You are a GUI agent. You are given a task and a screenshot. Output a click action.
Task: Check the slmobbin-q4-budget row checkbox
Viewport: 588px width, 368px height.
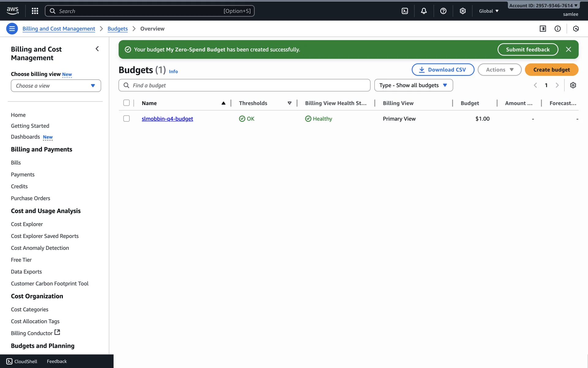click(126, 118)
